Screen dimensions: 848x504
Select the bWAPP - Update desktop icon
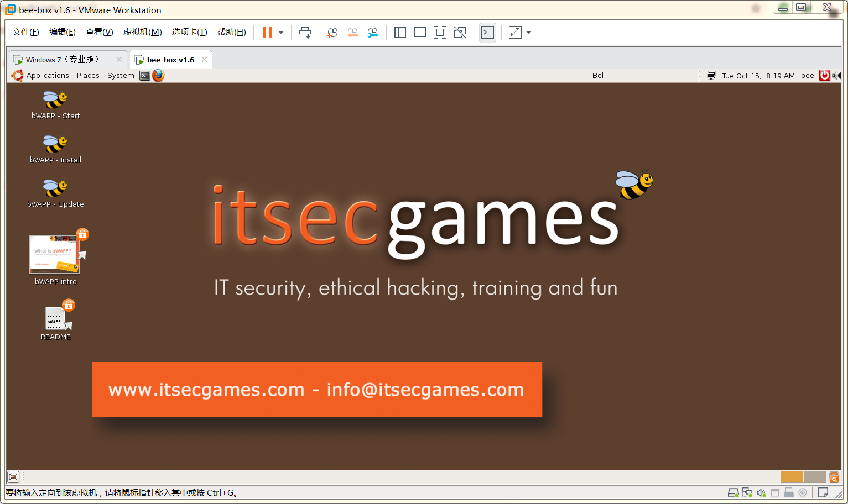pos(55,193)
